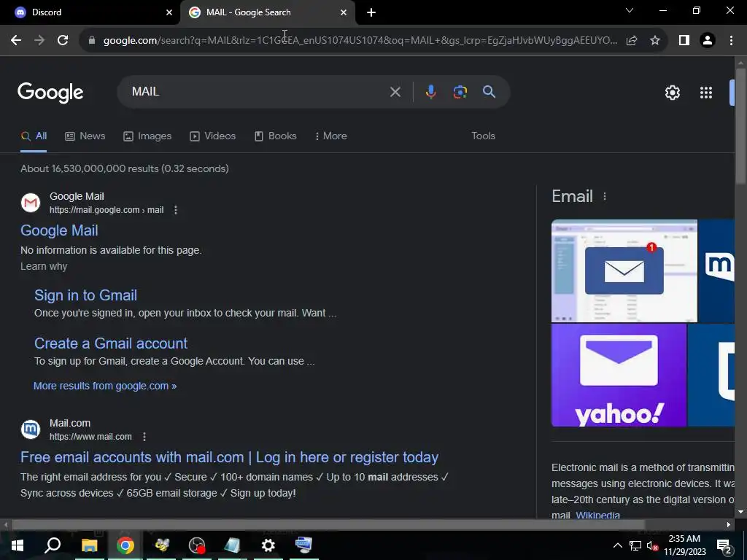
Task: Click the vertical page scrollbar
Action: (x=740, y=126)
